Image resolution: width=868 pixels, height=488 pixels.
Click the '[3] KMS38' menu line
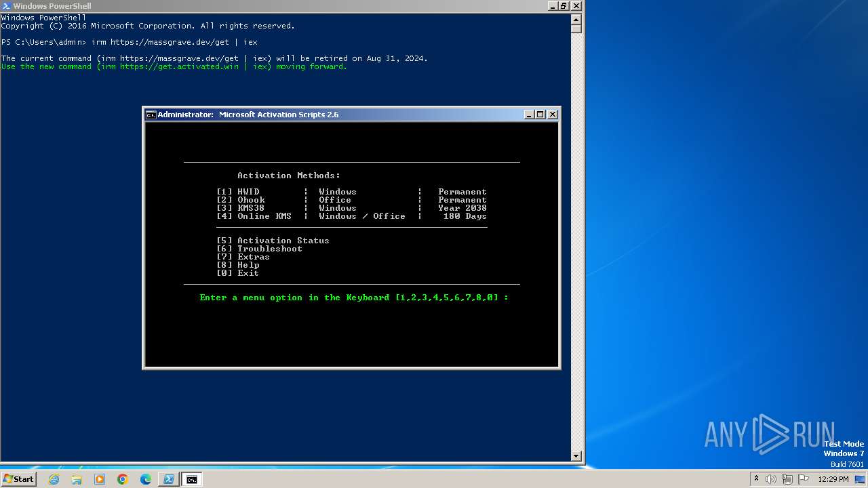pos(352,208)
